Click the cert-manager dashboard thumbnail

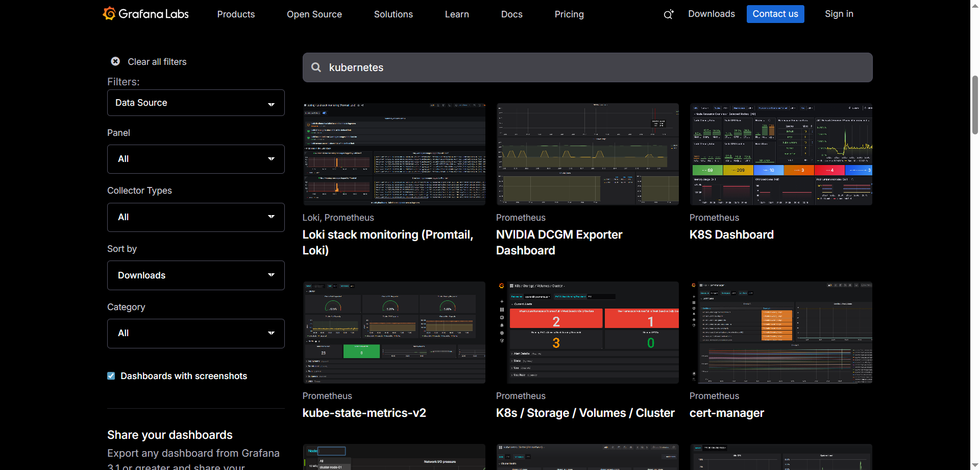point(781,333)
